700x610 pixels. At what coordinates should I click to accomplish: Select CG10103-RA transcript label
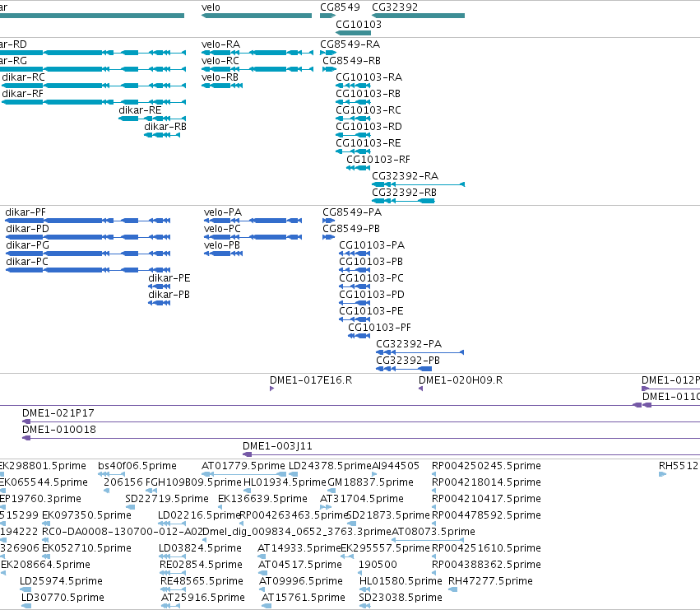pyautogui.click(x=369, y=77)
